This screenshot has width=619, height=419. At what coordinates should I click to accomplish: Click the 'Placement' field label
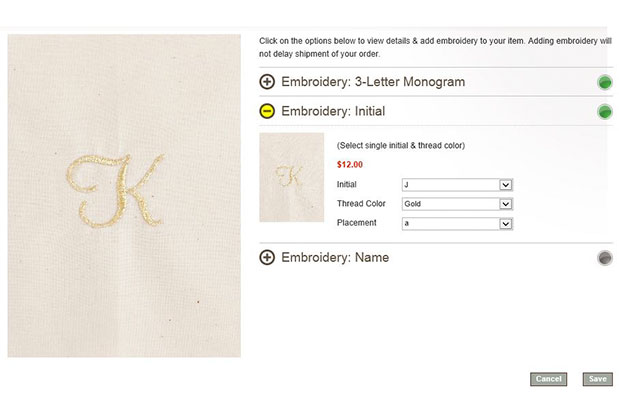(357, 223)
